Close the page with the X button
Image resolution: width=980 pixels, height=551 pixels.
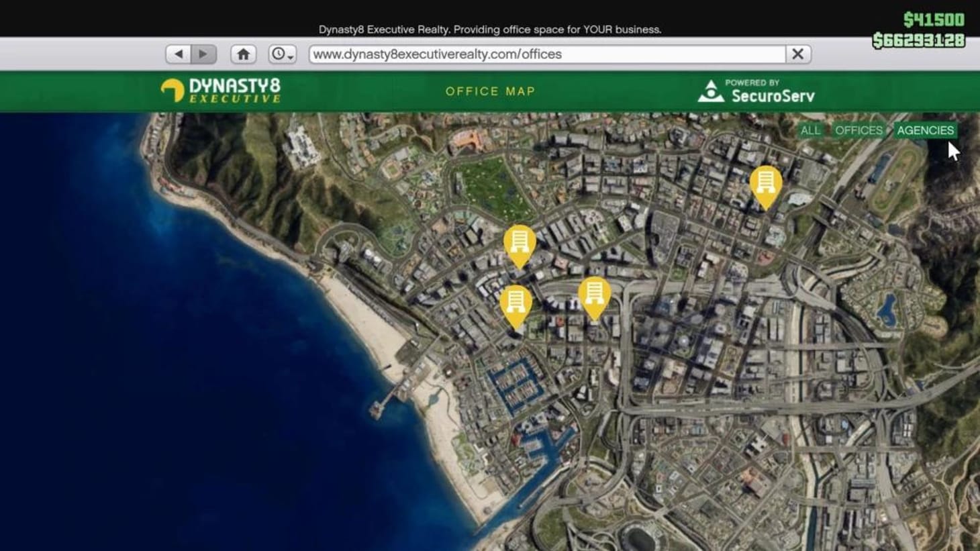click(x=797, y=54)
